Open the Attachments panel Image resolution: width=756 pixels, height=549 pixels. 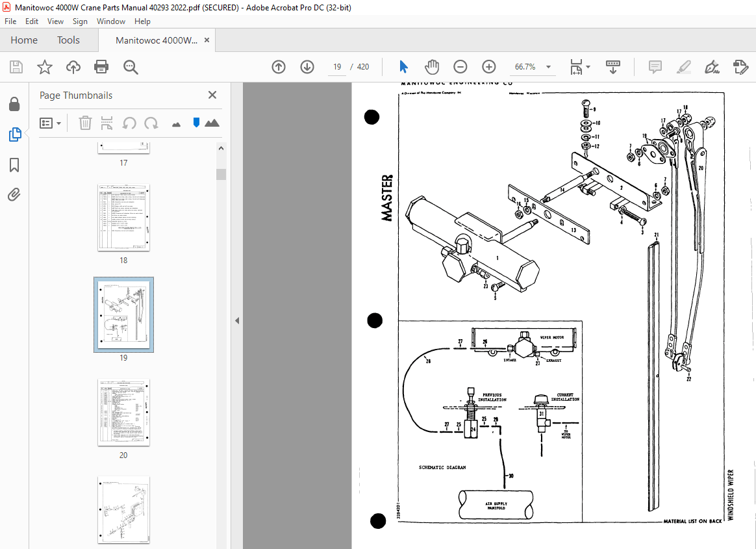click(15, 194)
